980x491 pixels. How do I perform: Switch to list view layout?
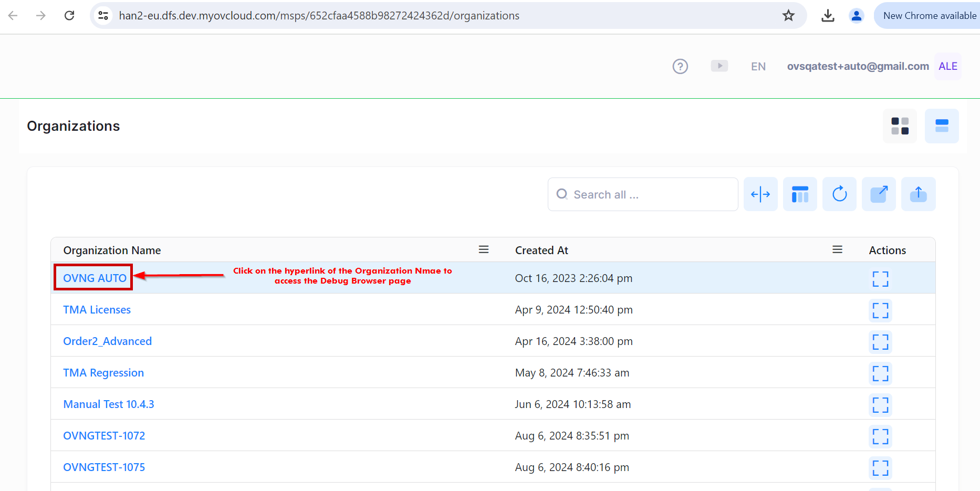point(942,126)
